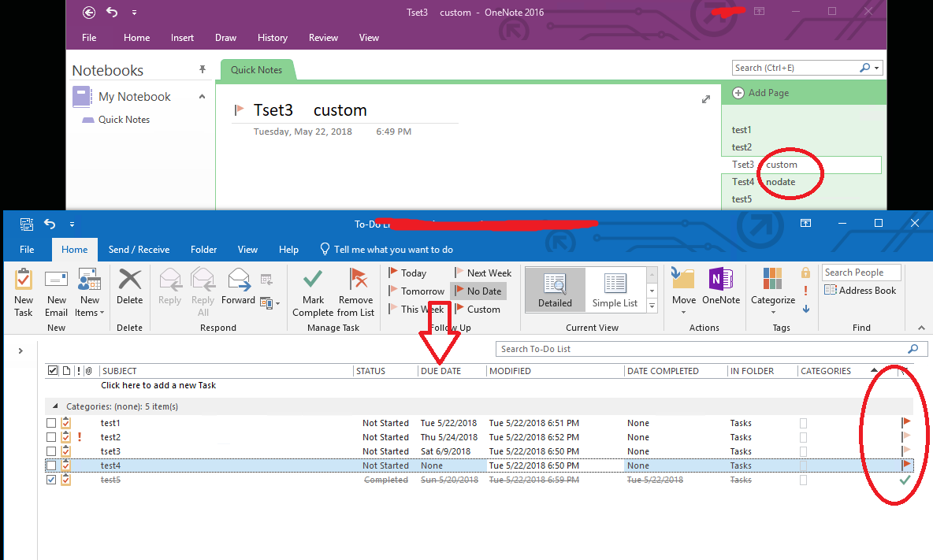The image size is (933, 560).
Task: Unpin the Notebooks pane
Action: (202, 70)
